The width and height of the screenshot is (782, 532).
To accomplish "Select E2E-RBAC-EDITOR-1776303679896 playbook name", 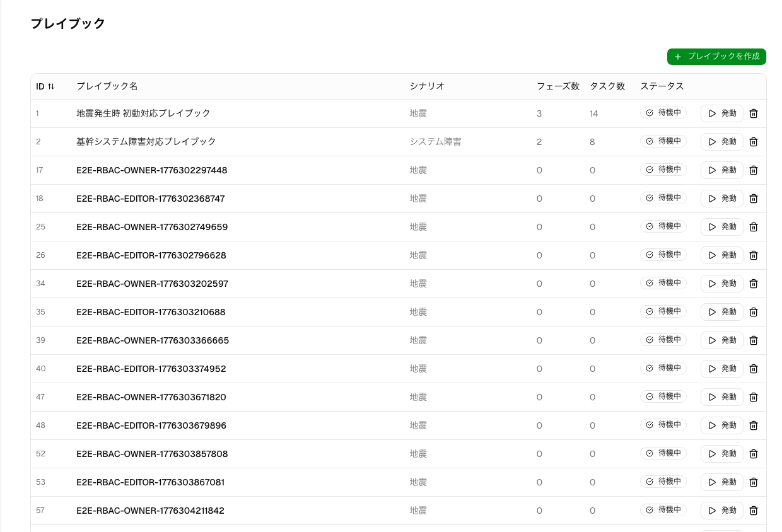I will click(x=151, y=425).
